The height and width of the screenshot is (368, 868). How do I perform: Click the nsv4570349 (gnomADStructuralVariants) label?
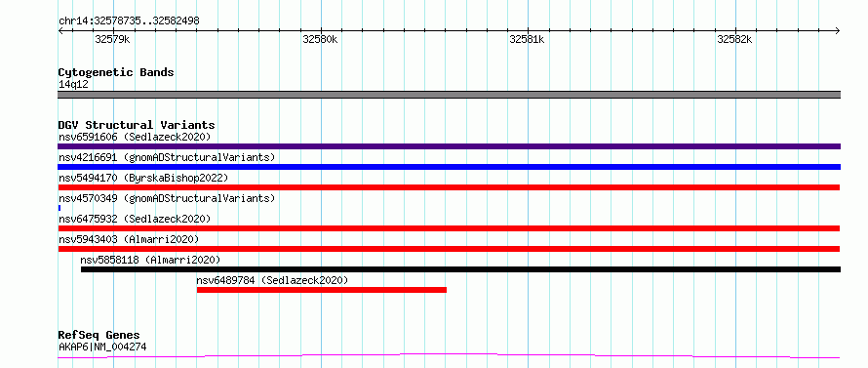click(167, 198)
